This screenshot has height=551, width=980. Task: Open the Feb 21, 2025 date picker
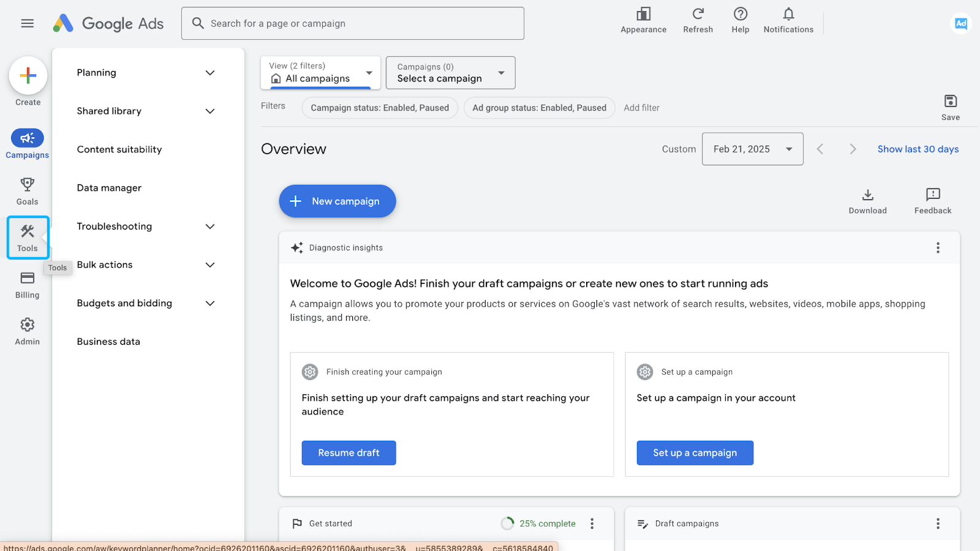752,149
